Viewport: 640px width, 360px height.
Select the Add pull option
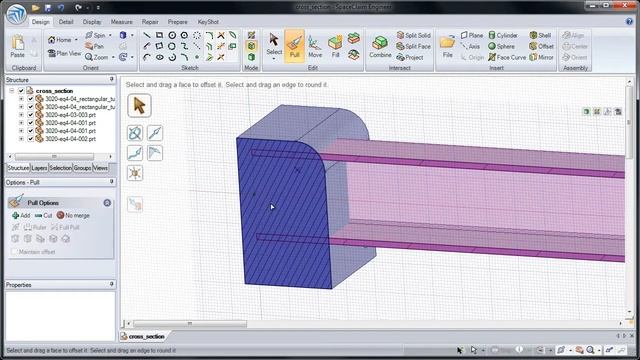(x=21, y=215)
